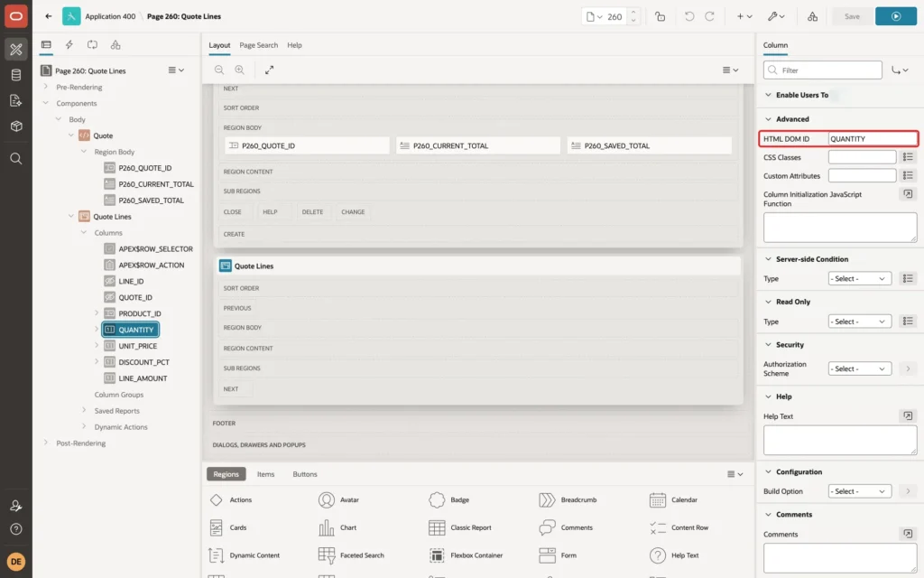924x578 pixels.
Task: Open the App Builder icon in sidebar
Action: click(x=16, y=50)
